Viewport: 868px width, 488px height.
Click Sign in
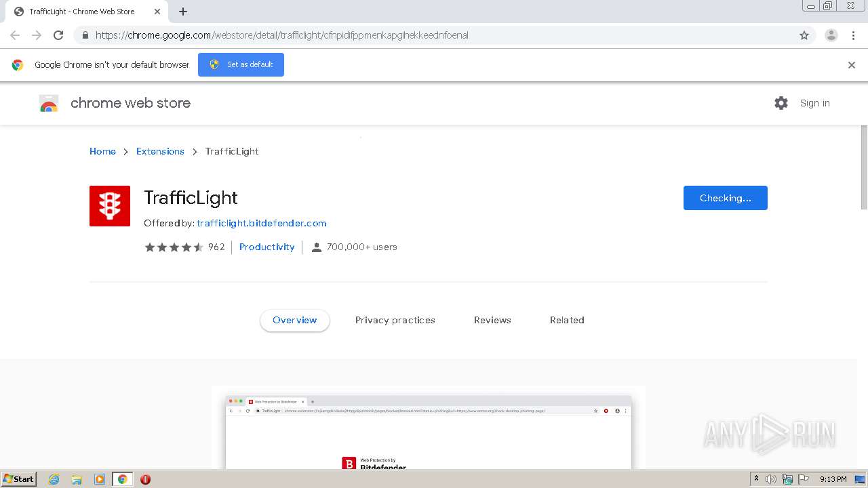[x=814, y=103]
